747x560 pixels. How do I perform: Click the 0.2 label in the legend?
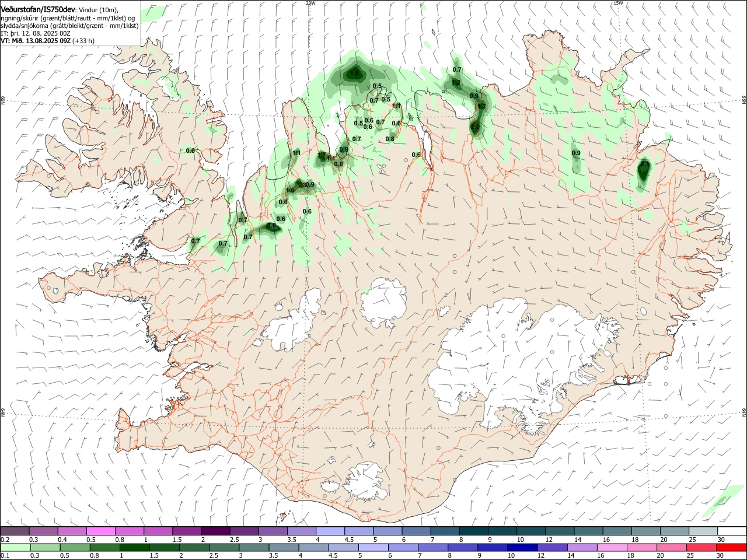coord(5,540)
